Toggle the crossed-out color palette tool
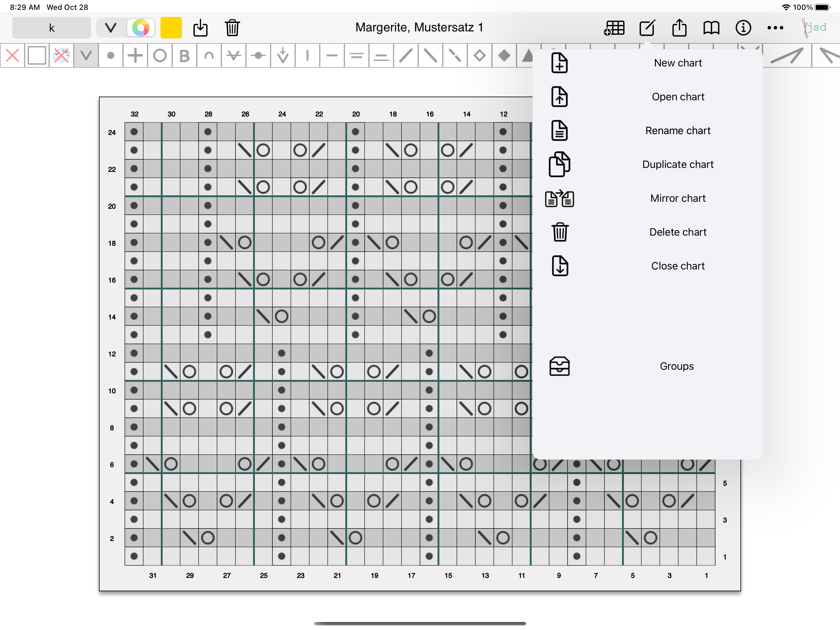840x630 pixels. click(61, 56)
